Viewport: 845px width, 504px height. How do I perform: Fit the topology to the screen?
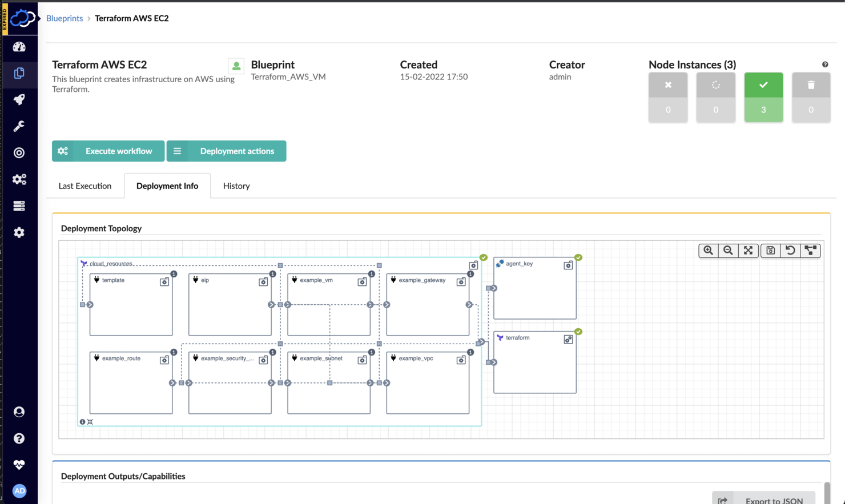(749, 250)
